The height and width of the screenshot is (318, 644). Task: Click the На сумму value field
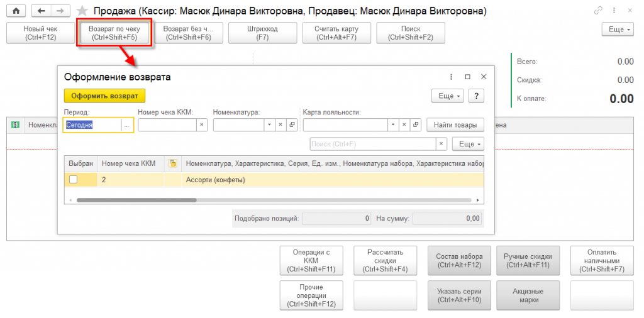[x=447, y=219]
